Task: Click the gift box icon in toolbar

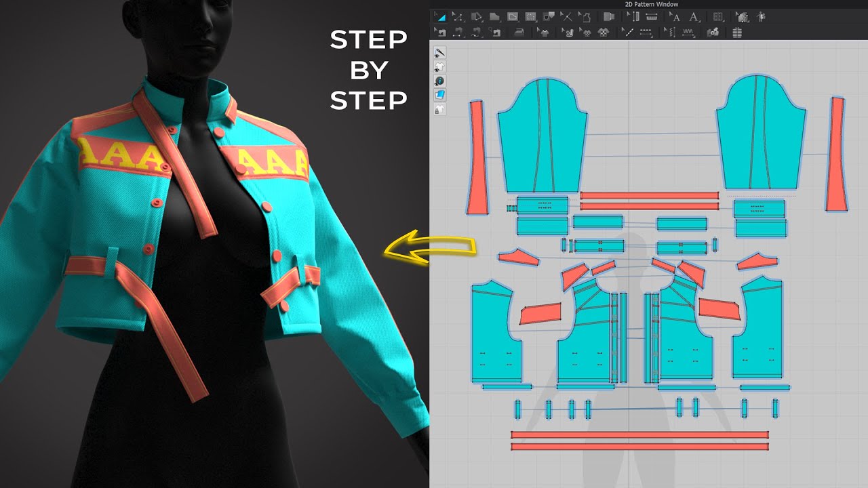Action: coord(737,32)
